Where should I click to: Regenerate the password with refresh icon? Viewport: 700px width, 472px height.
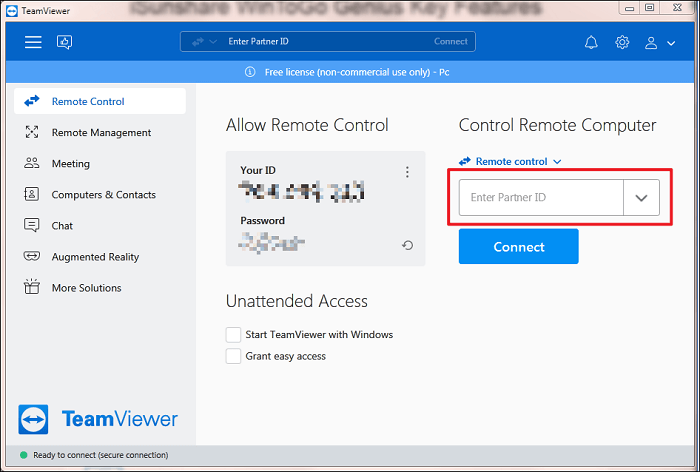407,245
